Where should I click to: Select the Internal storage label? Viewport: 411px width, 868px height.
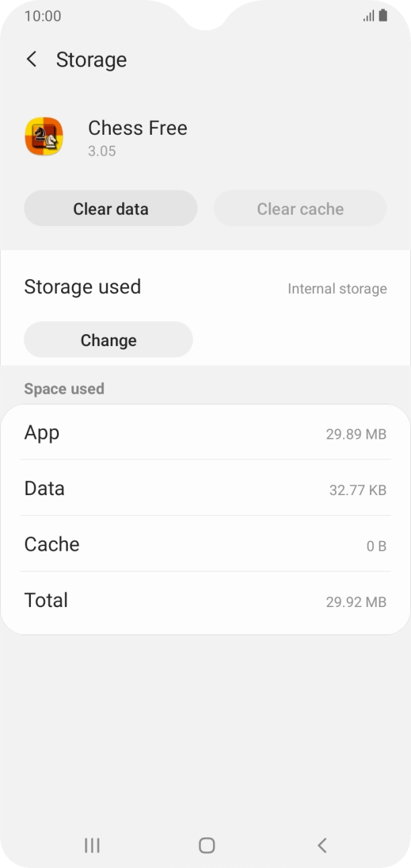coord(336,288)
